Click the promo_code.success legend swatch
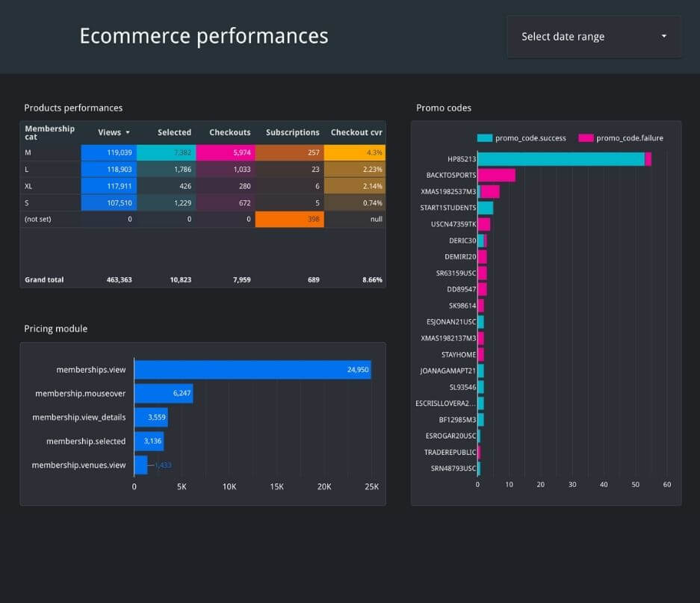This screenshot has width=700, height=603. tap(484, 138)
